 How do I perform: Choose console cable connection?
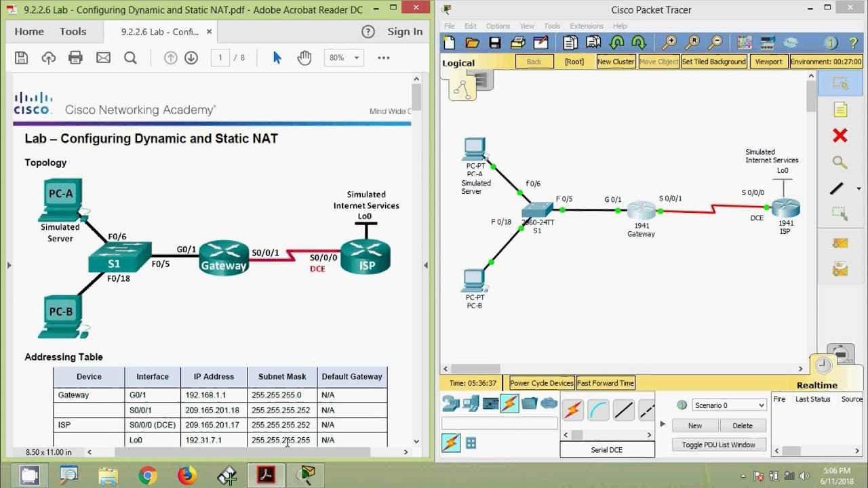point(599,410)
